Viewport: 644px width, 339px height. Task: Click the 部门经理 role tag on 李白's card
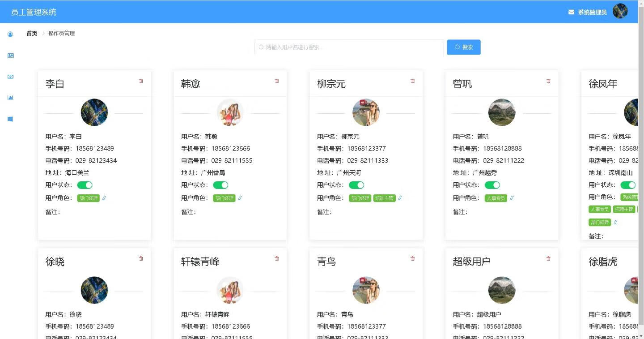pyautogui.click(x=89, y=198)
